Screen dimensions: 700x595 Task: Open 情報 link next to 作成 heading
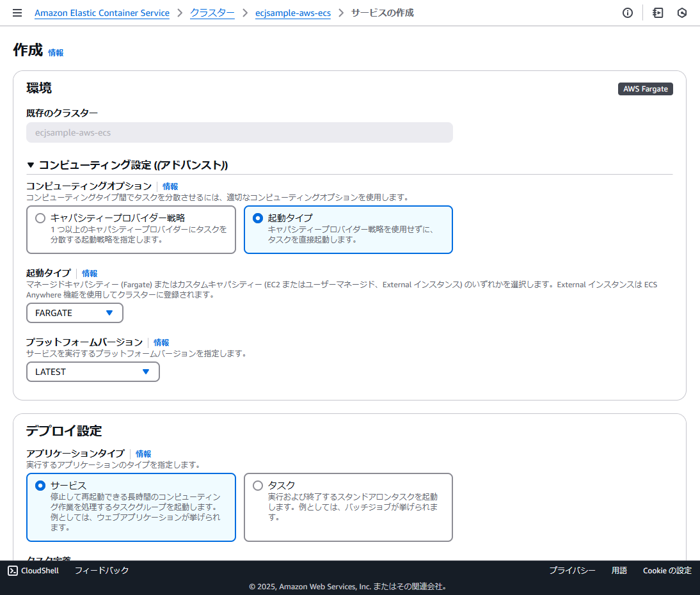56,52
